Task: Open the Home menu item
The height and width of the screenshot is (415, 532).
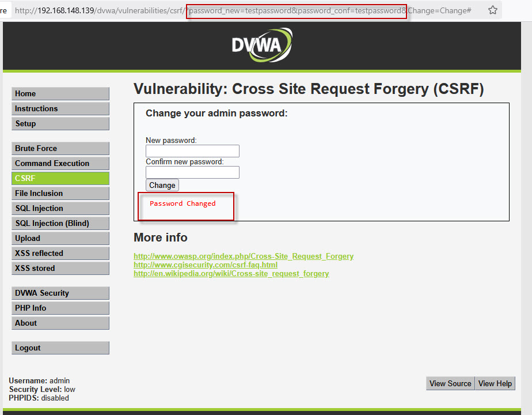Action: click(x=60, y=94)
